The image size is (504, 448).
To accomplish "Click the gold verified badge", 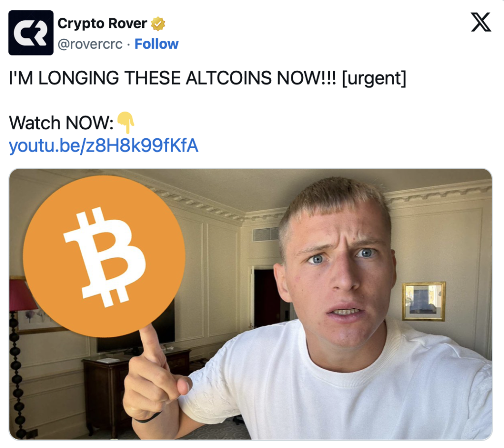I will coord(158,24).
